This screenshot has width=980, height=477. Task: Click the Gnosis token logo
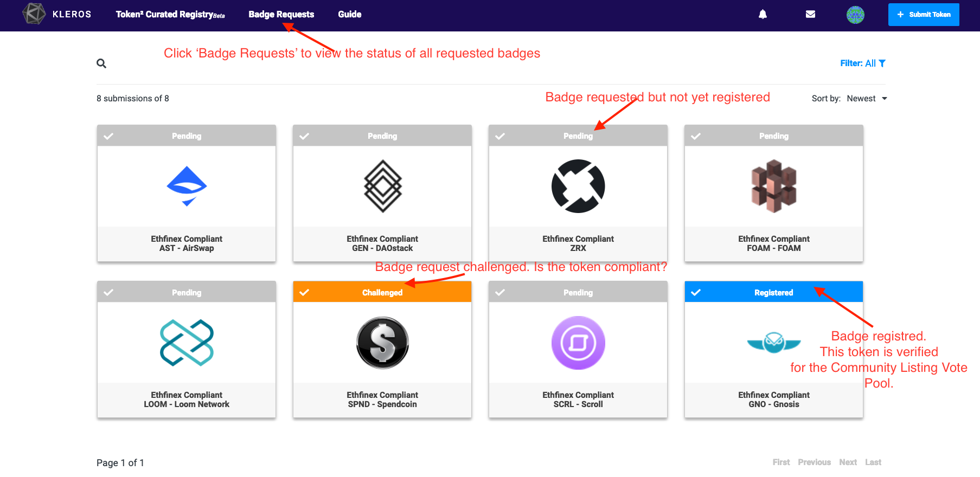click(774, 343)
